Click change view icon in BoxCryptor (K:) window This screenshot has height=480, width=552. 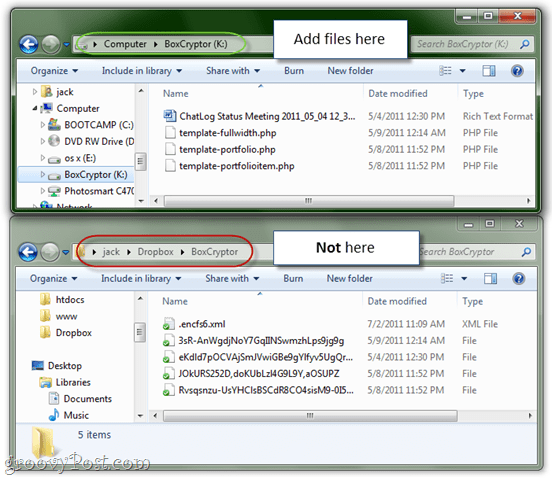[445, 71]
